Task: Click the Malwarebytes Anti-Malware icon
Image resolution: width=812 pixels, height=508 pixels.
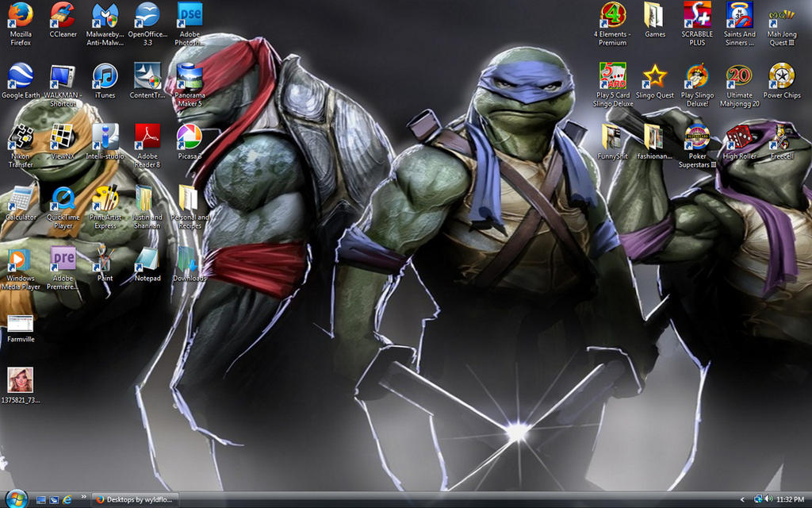Action: [105, 16]
